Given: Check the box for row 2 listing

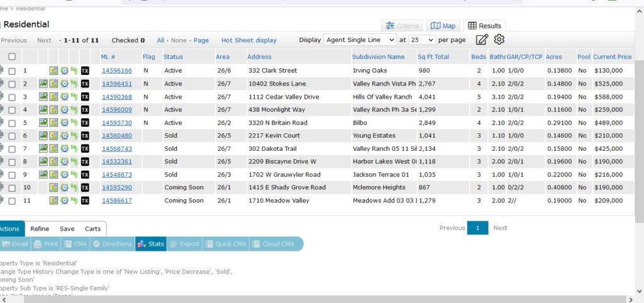Looking at the screenshot, I should (12, 84).
